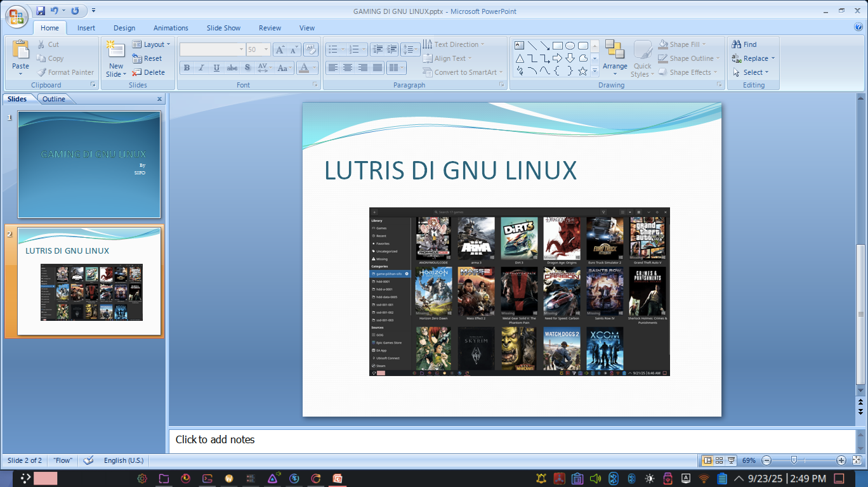Open the font name combo box

coord(213,49)
